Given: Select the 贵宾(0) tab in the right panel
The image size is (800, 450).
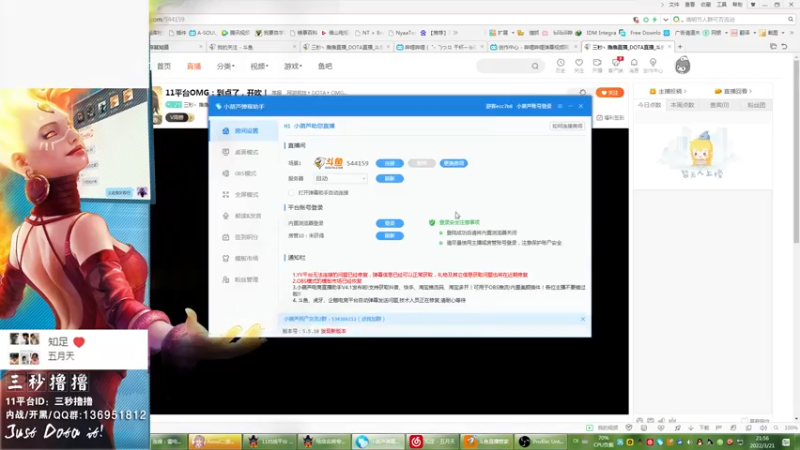Looking at the screenshot, I should coord(719,105).
